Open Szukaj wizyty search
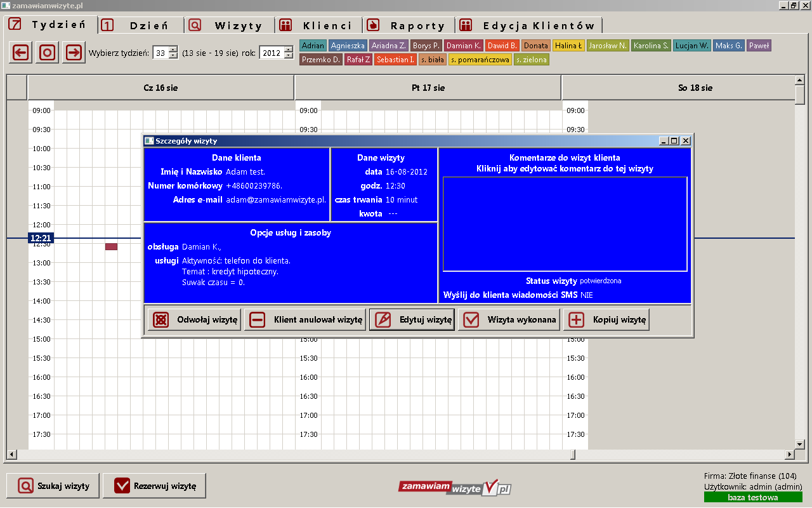 coord(53,486)
